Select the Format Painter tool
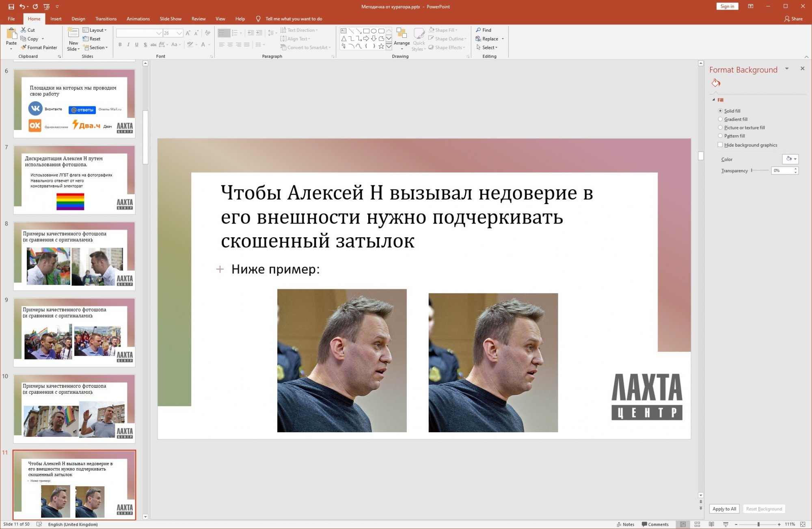The width and height of the screenshot is (812, 529). point(39,47)
